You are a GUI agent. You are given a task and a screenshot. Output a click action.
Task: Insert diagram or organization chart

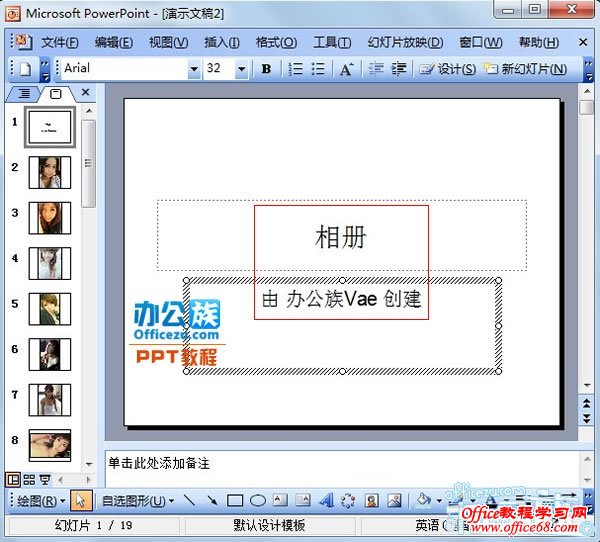point(347,500)
